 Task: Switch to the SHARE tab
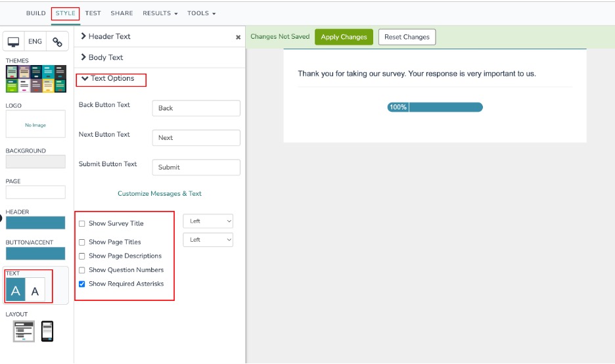click(x=122, y=13)
